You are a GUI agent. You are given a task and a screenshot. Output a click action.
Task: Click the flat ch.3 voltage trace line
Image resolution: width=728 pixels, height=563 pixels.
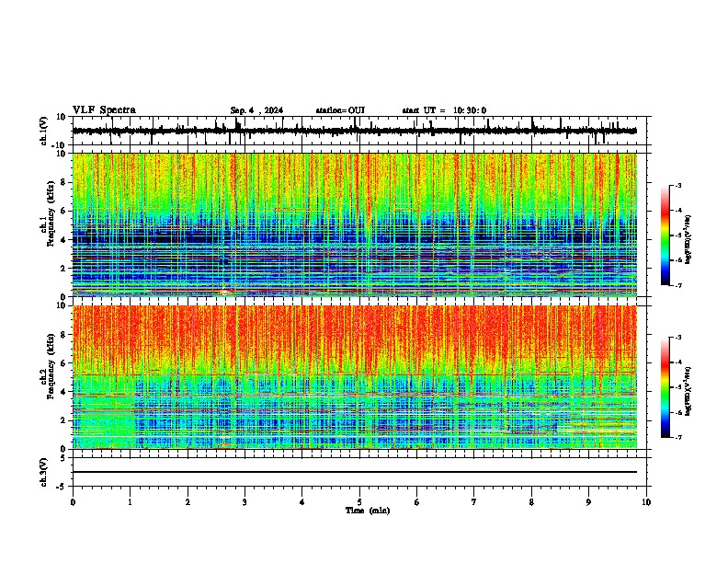(355, 472)
